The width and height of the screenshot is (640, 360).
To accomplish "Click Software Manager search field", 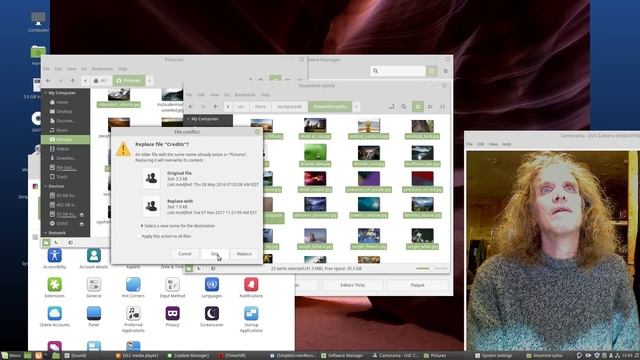I will coord(398,71).
